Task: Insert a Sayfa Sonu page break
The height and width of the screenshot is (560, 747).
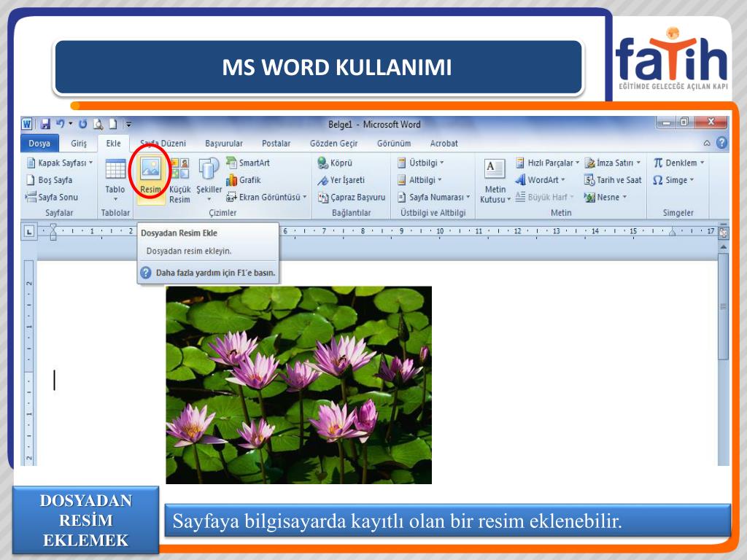Action: pyautogui.click(x=52, y=197)
